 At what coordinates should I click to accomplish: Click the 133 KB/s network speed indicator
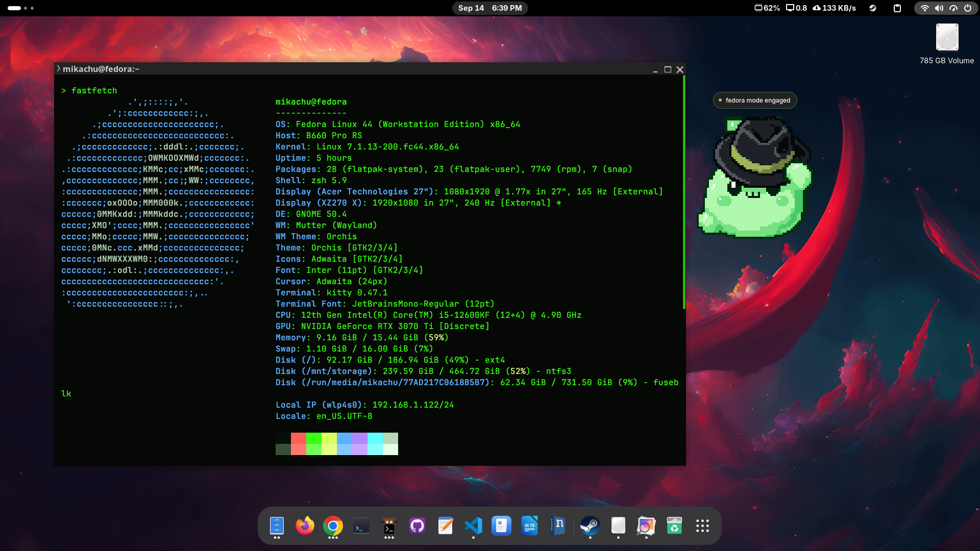click(835, 8)
